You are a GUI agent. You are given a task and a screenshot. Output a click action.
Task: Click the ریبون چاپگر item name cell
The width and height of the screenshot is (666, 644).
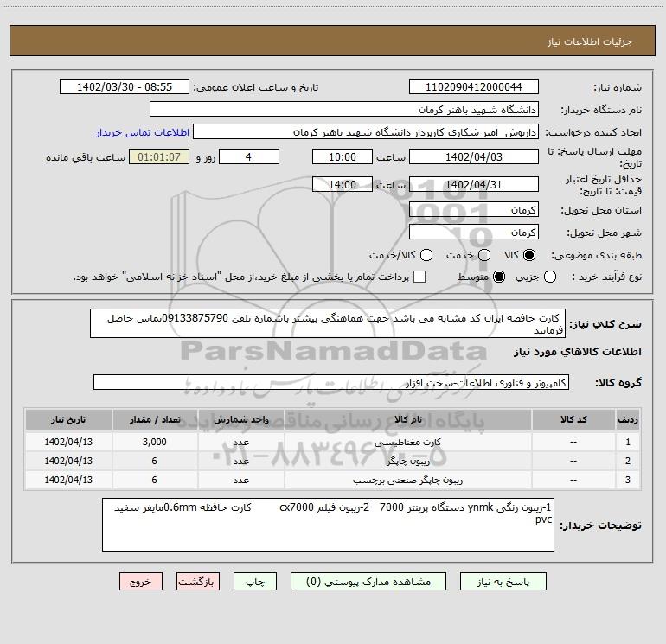pos(407,461)
